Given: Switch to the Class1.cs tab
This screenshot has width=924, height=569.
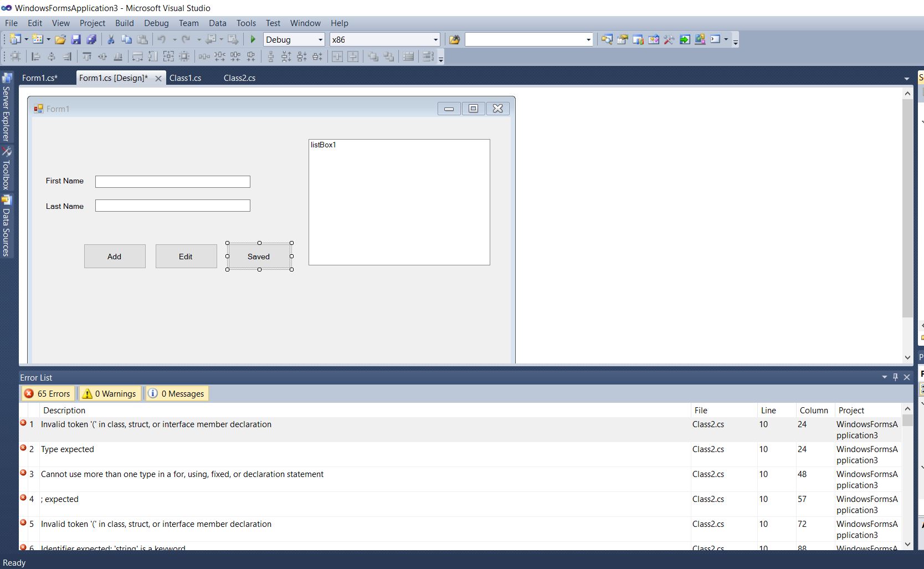Looking at the screenshot, I should coord(186,78).
